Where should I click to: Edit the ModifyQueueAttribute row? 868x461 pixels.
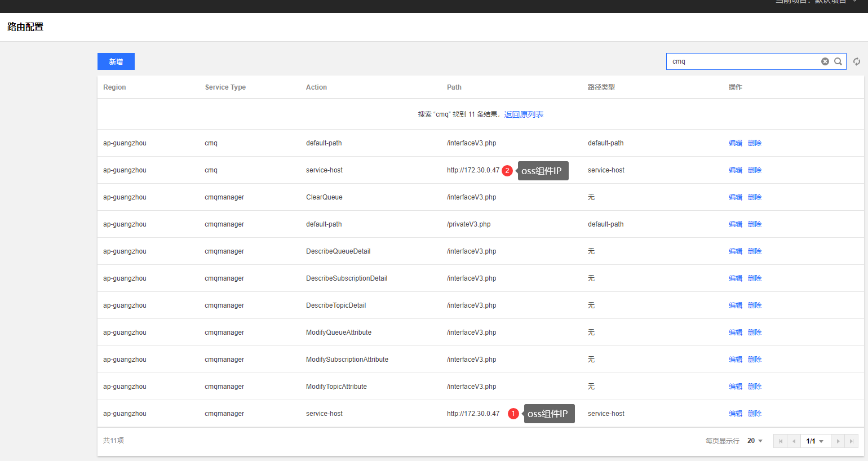736,333
